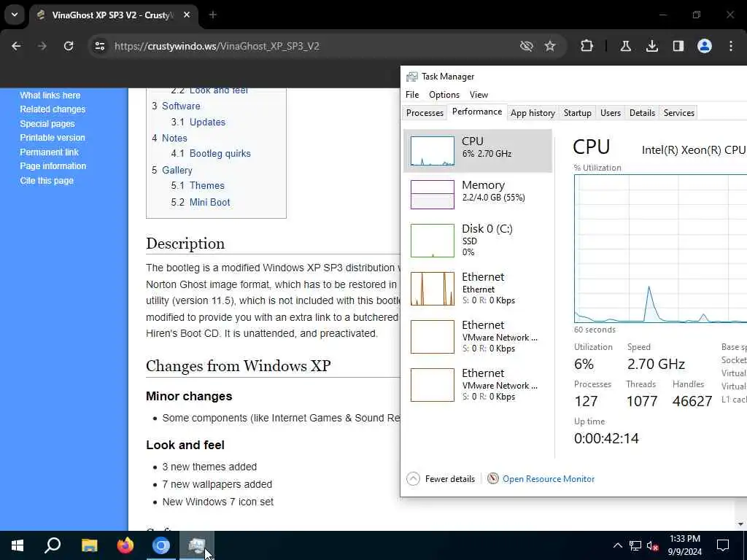
Task: Open Task Manager View menu
Action: tap(479, 94)
